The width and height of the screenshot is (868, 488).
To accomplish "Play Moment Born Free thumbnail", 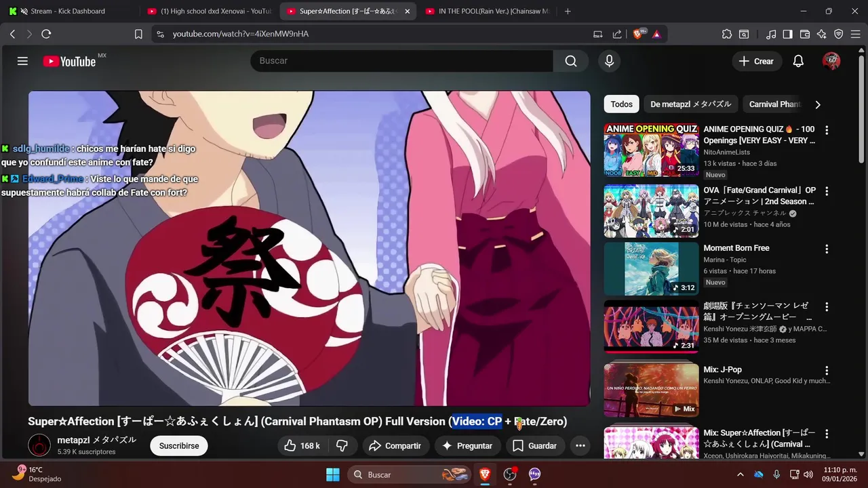I will (x=651, y=268).
